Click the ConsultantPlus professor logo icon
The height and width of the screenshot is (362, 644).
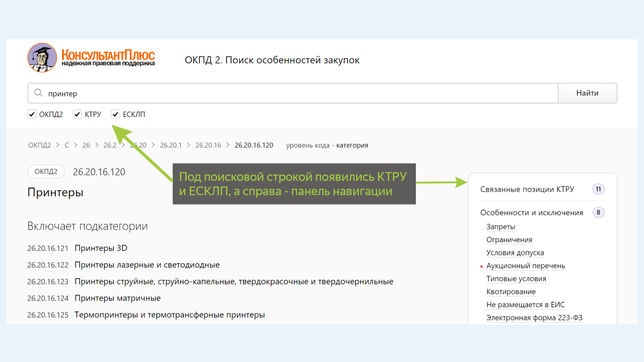click(42, 58)
